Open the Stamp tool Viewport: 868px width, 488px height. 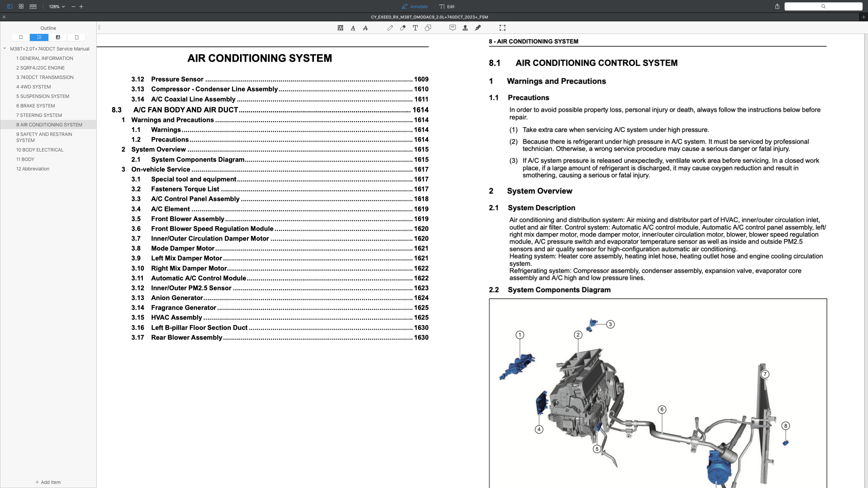pos(465,28)
